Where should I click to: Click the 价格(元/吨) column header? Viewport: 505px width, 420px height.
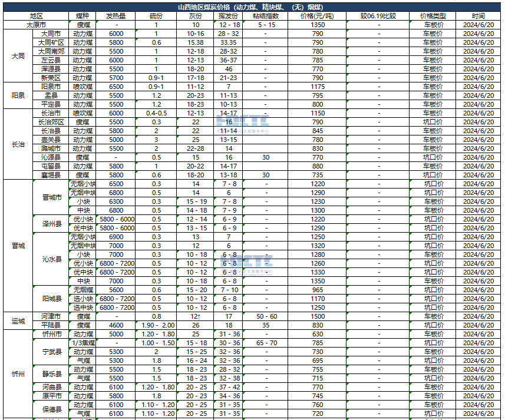point(317,16)
